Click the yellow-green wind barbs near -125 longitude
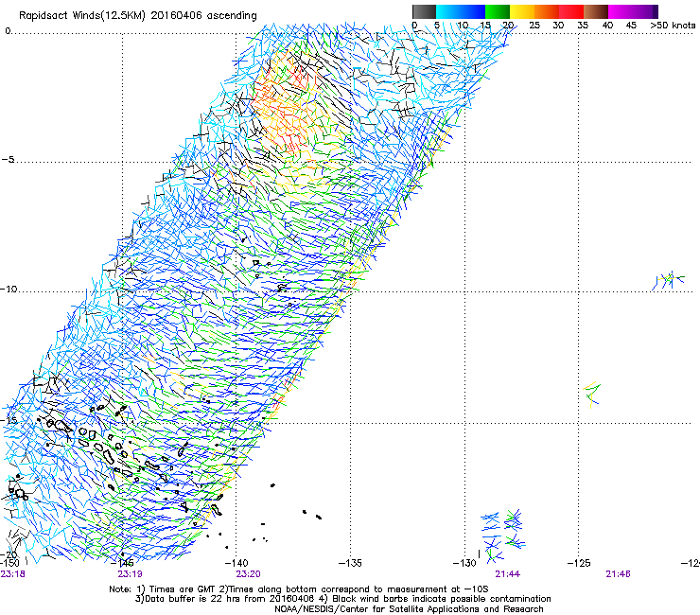Image resolution: width=700 pixels, height=615 pixels. pyautogui.click(x=592, y=395)
